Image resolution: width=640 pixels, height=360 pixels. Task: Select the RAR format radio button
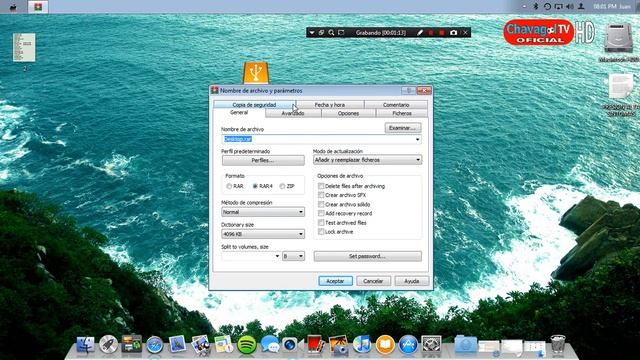click(229, 186)
